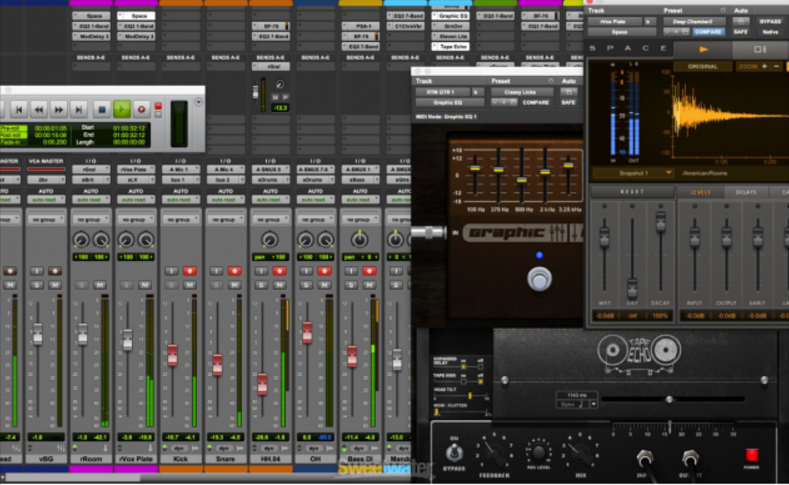Screen dimensions: 789x485
Task: Record-enable the Bass DI track
Action: click(369, 271)
